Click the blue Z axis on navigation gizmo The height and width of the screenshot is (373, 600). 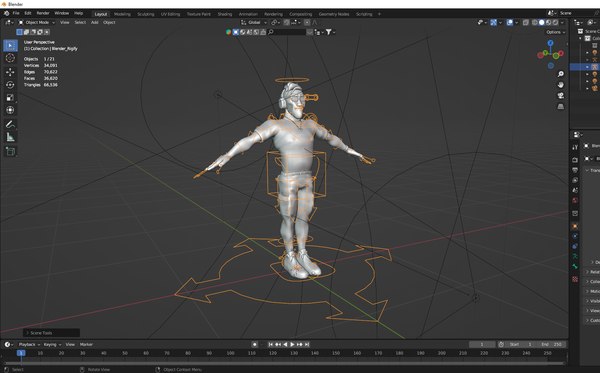point(550,43)
